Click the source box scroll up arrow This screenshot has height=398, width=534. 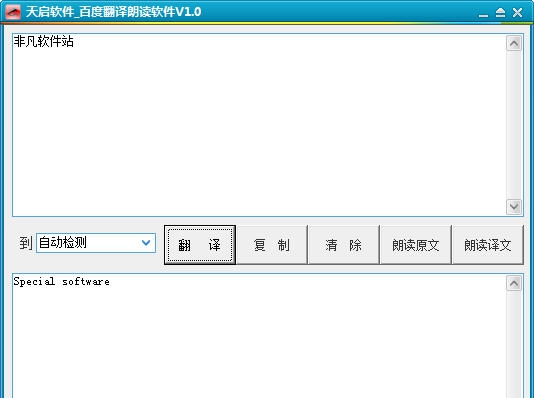(514, 43)
